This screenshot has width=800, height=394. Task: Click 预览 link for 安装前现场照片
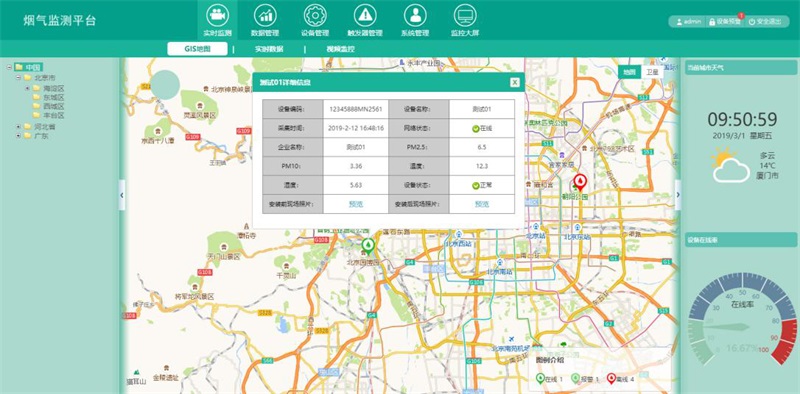pos(356,204)
